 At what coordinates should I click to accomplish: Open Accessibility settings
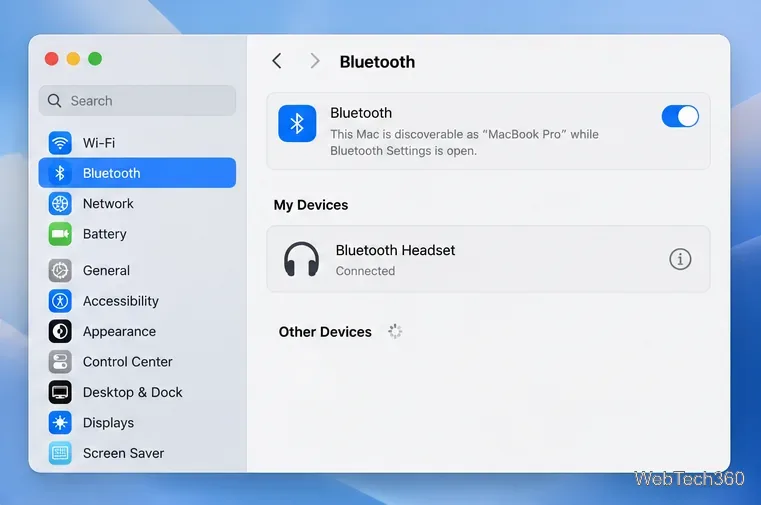137,301
